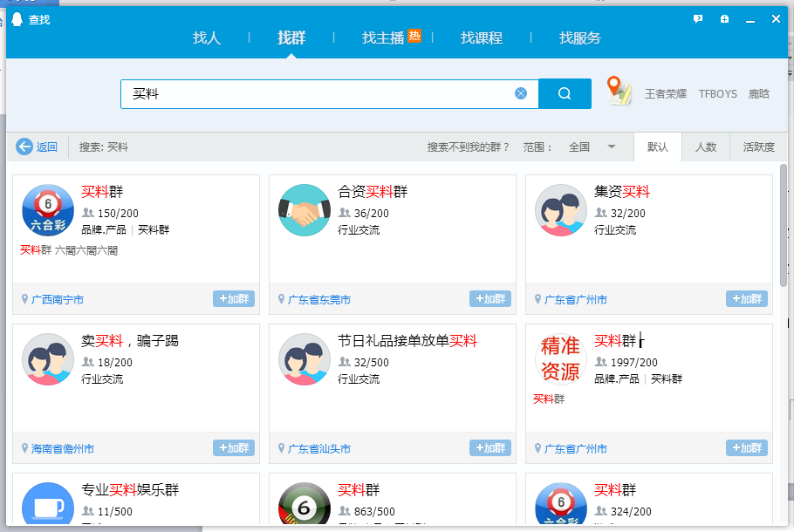Click the map location pin icon

pyautogui.click(x=619, y=91)
